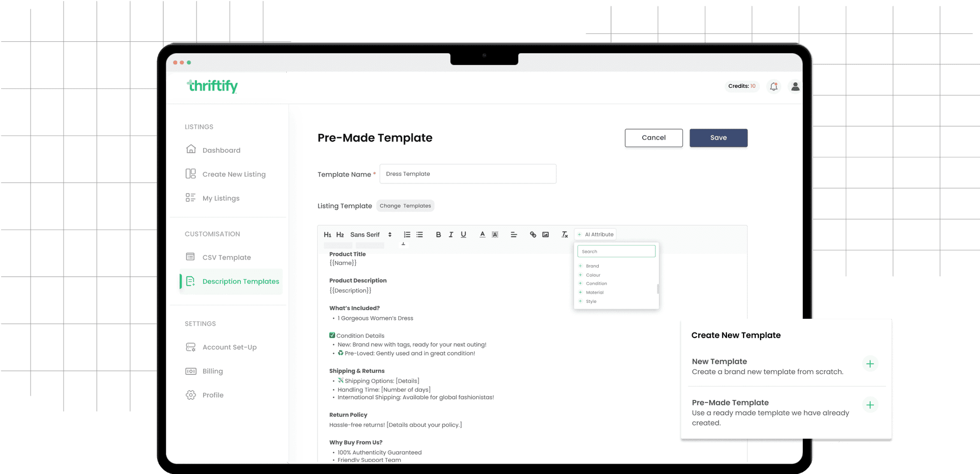Click the attribute Search field
The height and width of the screenshot is (474, 980).
[x=616, y=251]
